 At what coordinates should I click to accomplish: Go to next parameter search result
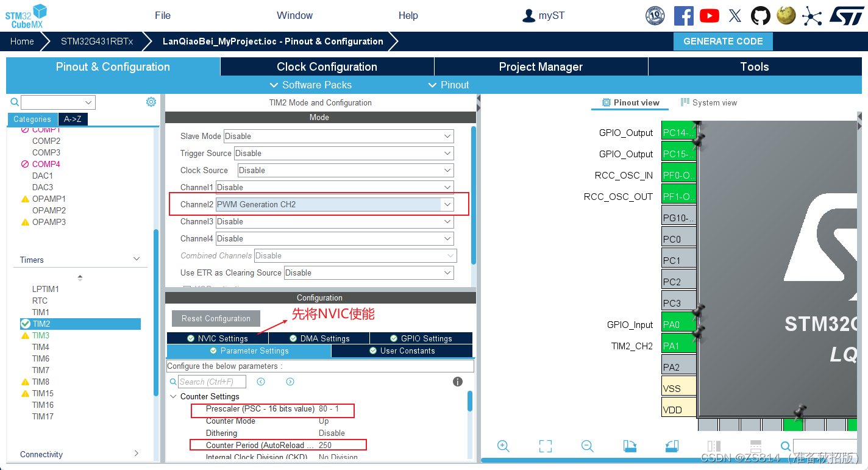point(290,382)
